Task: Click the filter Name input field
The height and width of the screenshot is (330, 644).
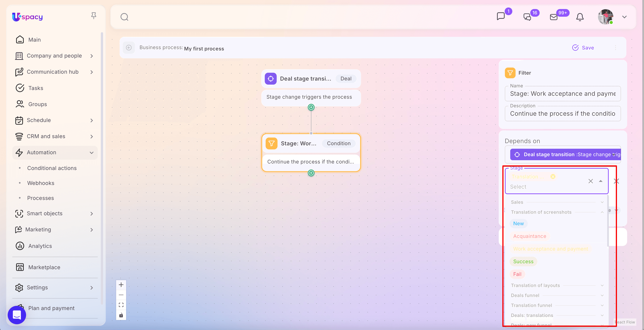Action: tap(563, 94)
